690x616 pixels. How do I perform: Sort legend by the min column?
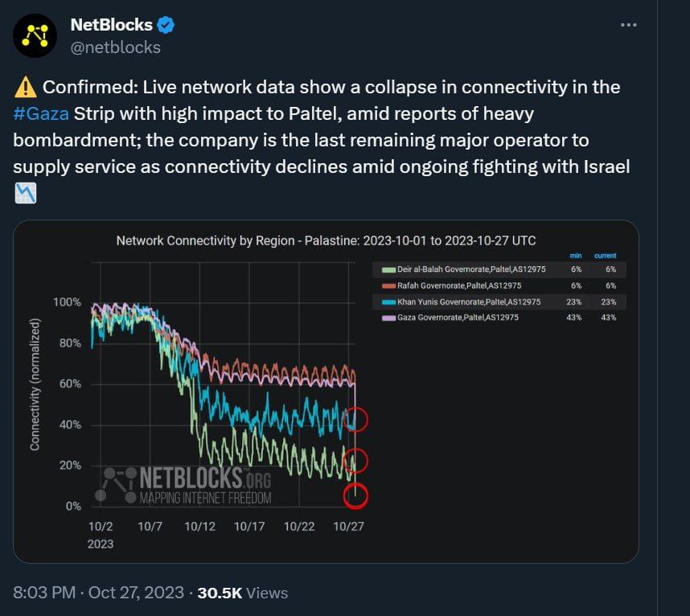click(x=576, y=255)
